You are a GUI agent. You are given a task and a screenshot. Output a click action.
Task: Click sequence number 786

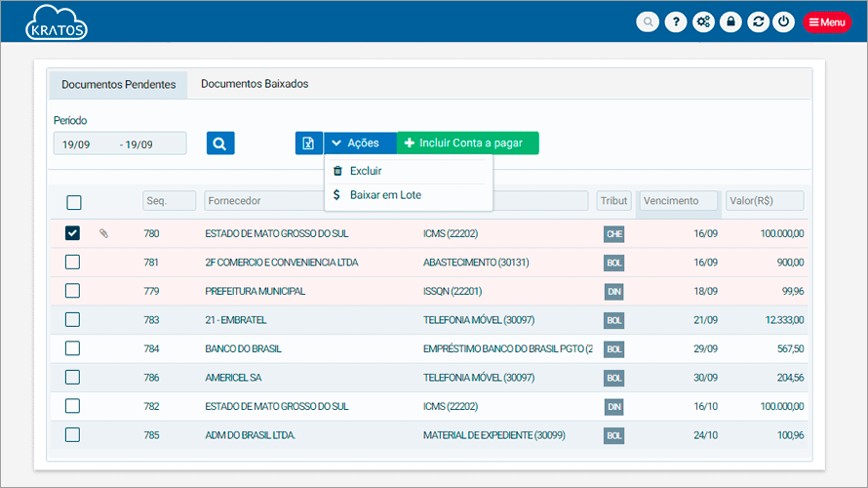(x=152, y=378)
